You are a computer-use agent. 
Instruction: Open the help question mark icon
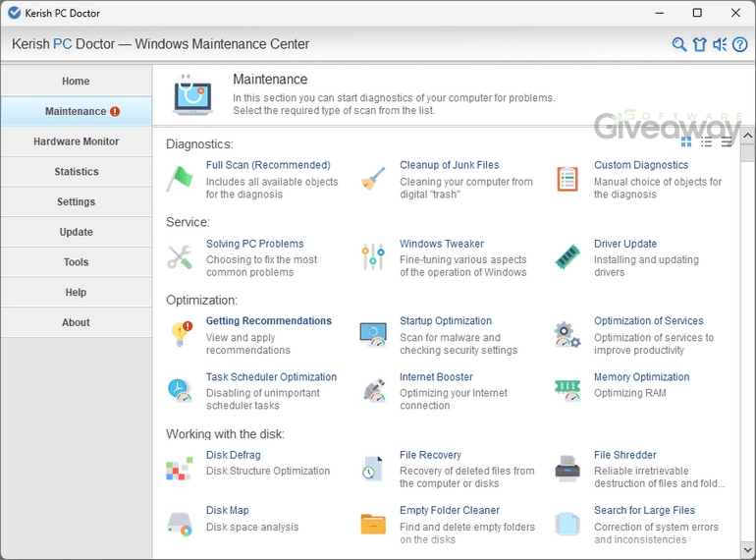tap(739, 44)
